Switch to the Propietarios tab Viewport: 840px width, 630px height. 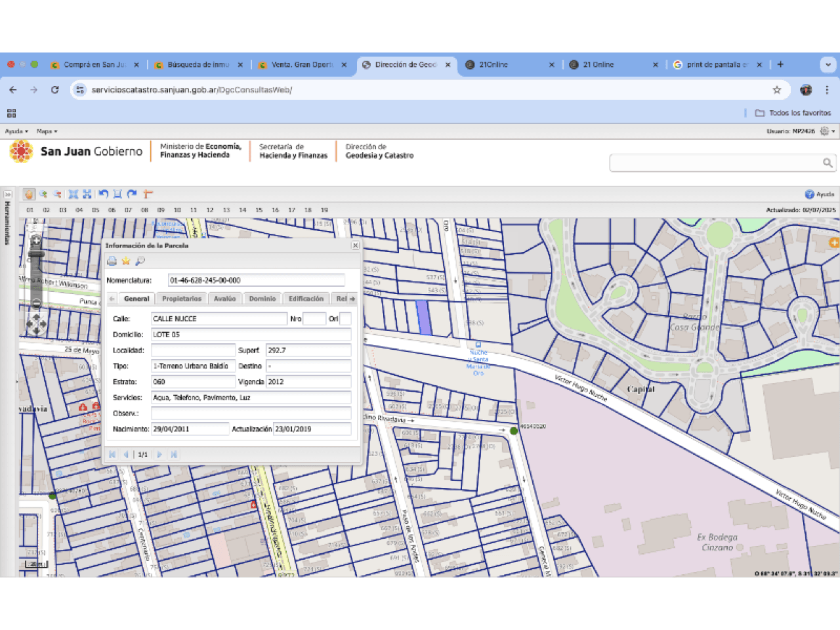click(182, 299)
